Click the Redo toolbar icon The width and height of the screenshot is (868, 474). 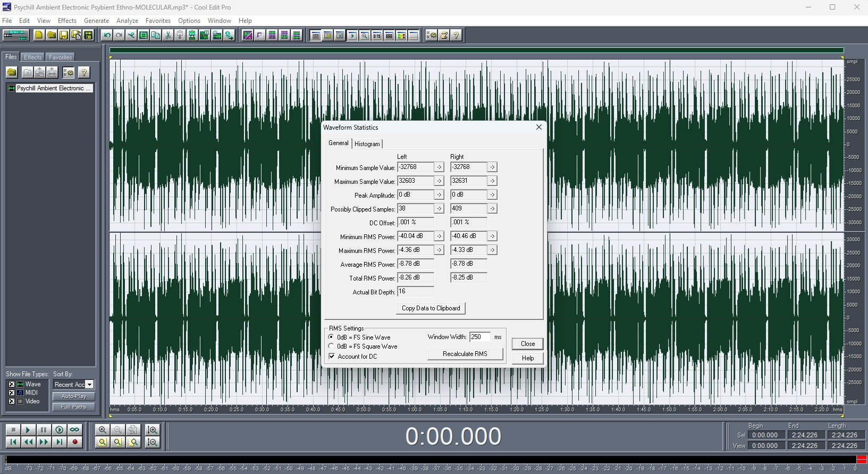click(119, 36)
